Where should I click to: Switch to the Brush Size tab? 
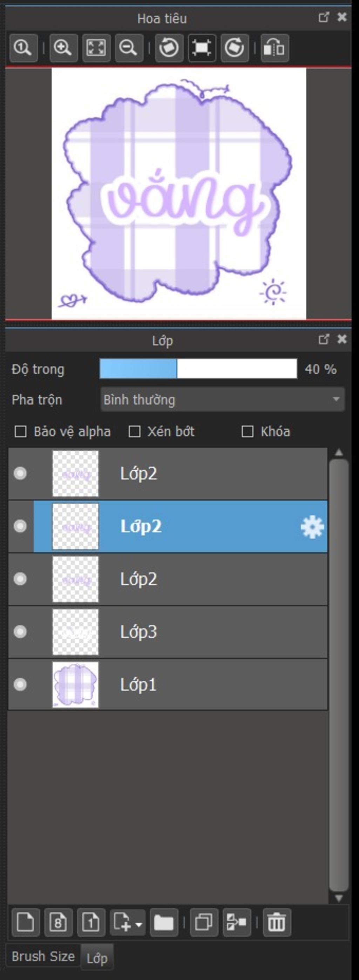(43, 956)
